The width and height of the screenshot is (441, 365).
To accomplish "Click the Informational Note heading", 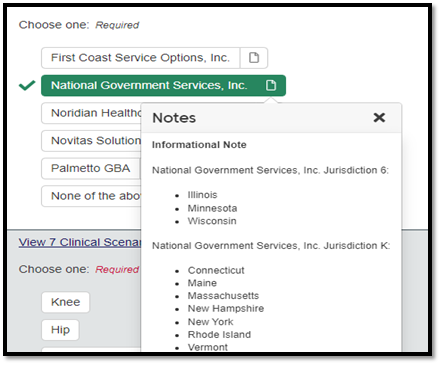I will click(199, 145).
